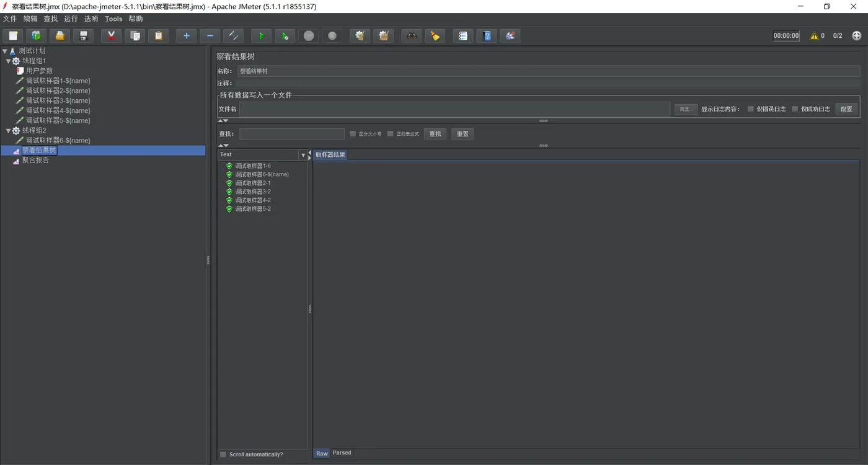
Task: Click the 配置 button
Action: (x=846, y=109)
